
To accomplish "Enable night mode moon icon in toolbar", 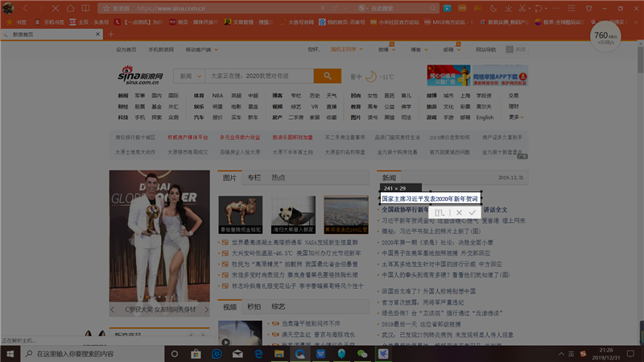I will (493, 8).
